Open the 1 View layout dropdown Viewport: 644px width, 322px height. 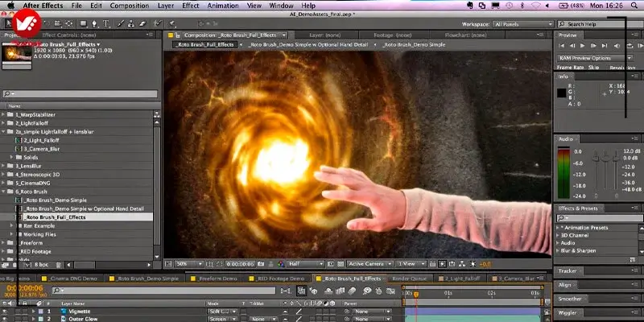[x=411, y=264]
